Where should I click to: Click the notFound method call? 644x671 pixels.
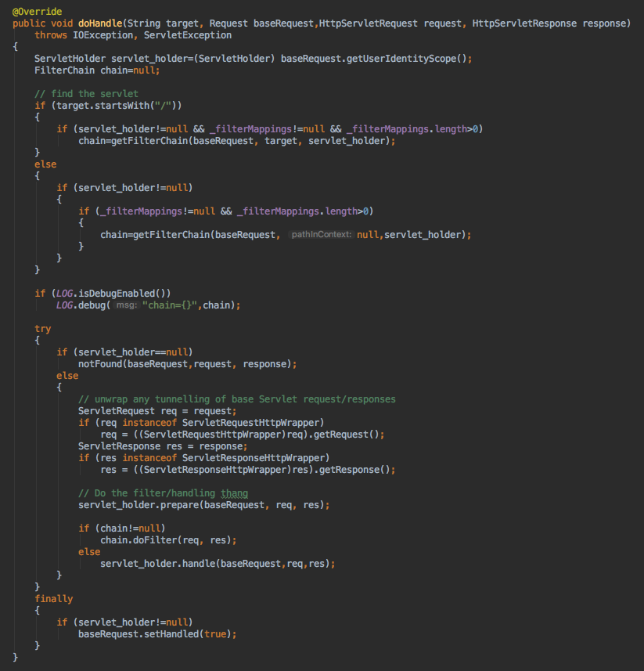pyautogui.click(x=103, y=364)
